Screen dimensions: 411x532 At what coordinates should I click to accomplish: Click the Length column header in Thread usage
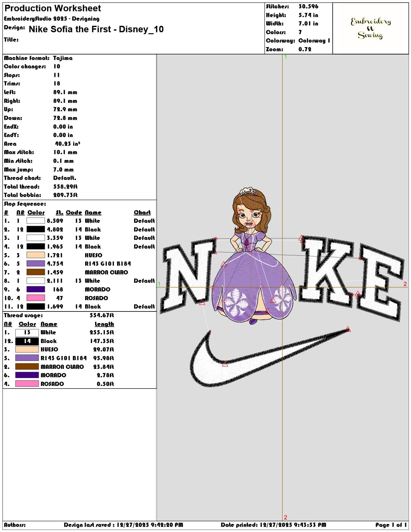click(104, 324)
